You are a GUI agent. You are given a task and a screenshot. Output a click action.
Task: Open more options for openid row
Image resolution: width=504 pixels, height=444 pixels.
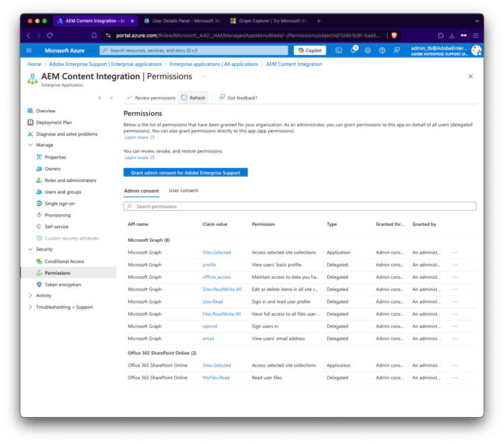tap(454, 326)
